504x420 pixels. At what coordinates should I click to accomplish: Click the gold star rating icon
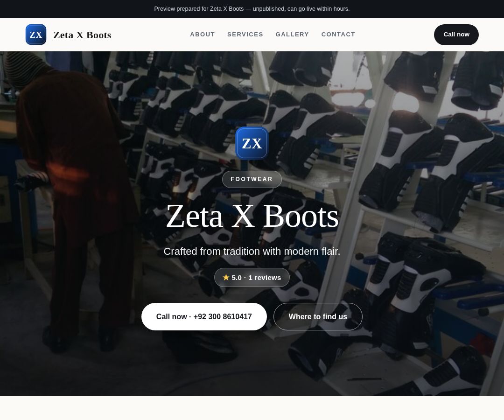tap(226, 277)
